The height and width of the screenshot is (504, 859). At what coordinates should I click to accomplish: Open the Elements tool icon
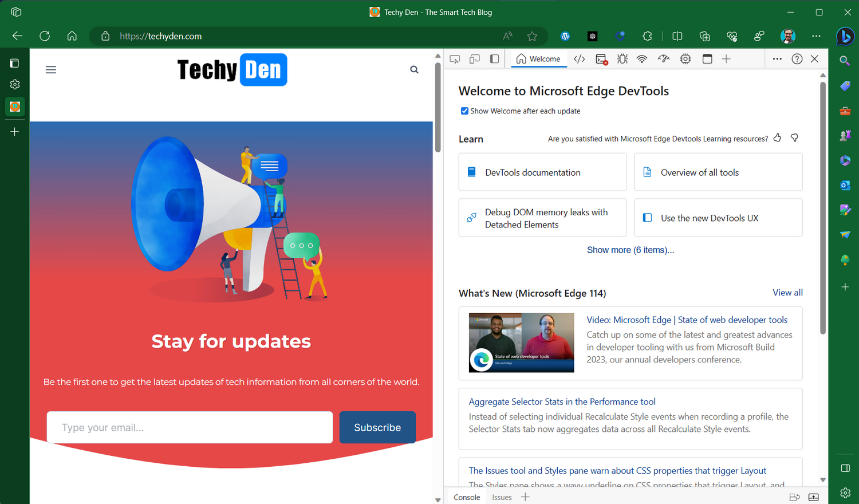click(579, 59)
